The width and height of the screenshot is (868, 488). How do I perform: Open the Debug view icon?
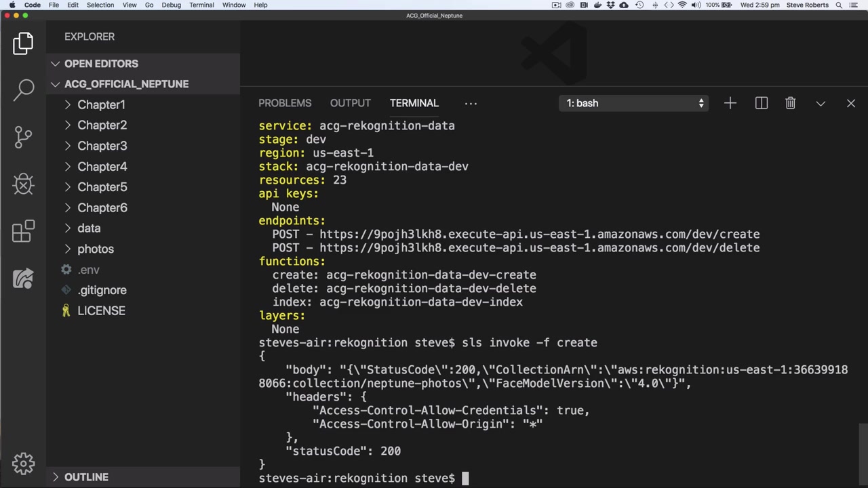pos(23,184)
